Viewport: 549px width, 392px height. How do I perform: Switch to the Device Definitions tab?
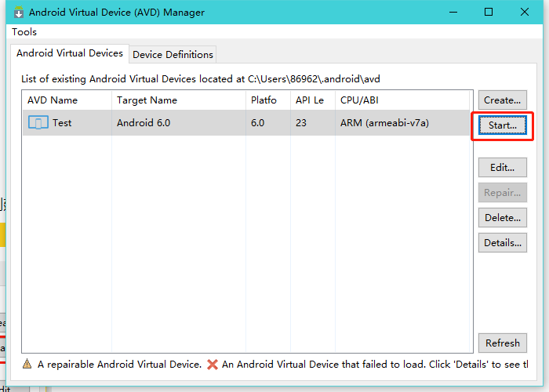pos(173,54)
